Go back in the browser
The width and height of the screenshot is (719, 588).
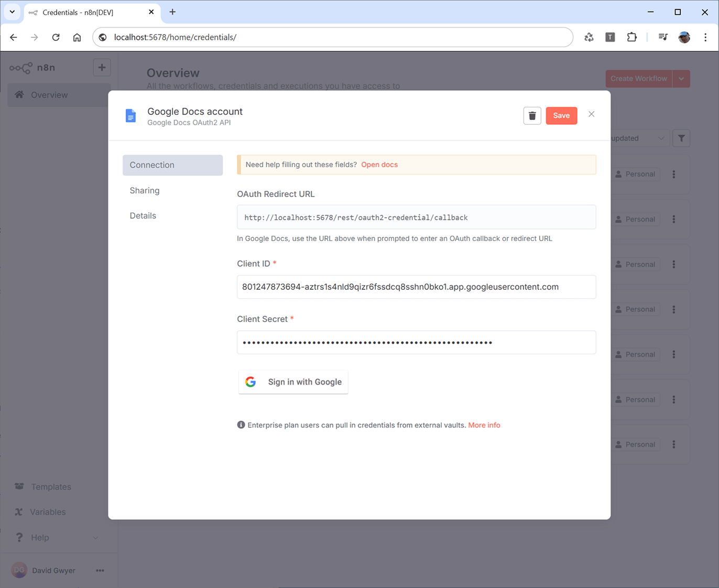pyautogui.click(x=14, y=37)
